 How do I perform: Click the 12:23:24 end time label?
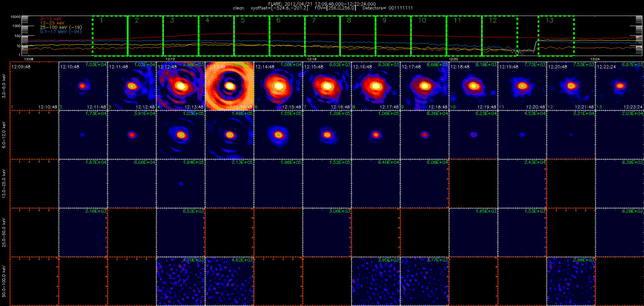pos(633,107)
